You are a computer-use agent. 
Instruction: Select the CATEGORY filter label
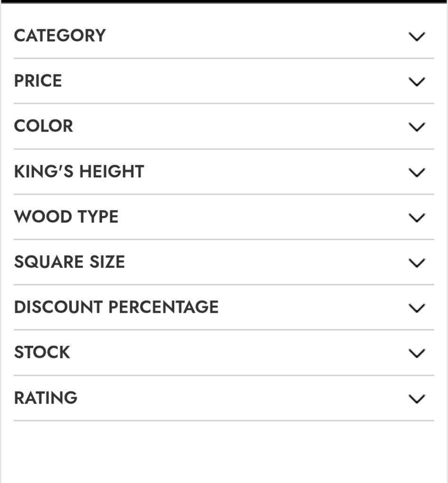click(60, 36)
